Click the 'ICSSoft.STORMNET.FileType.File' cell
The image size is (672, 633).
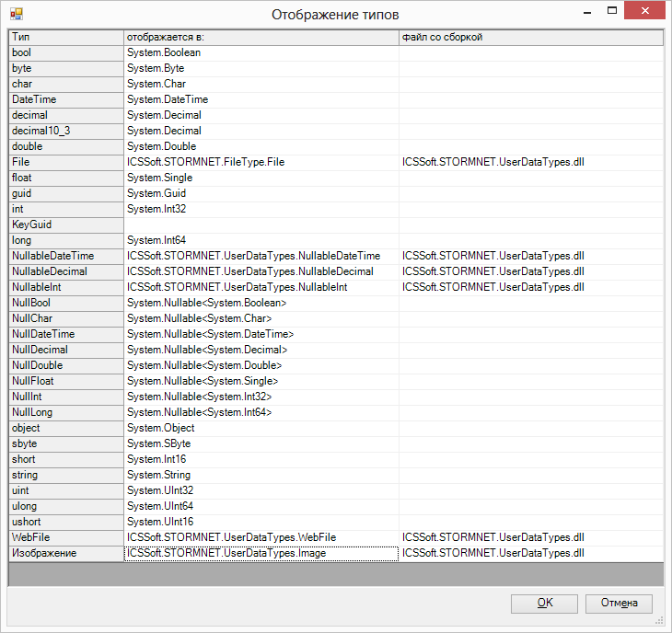[261, 162]
